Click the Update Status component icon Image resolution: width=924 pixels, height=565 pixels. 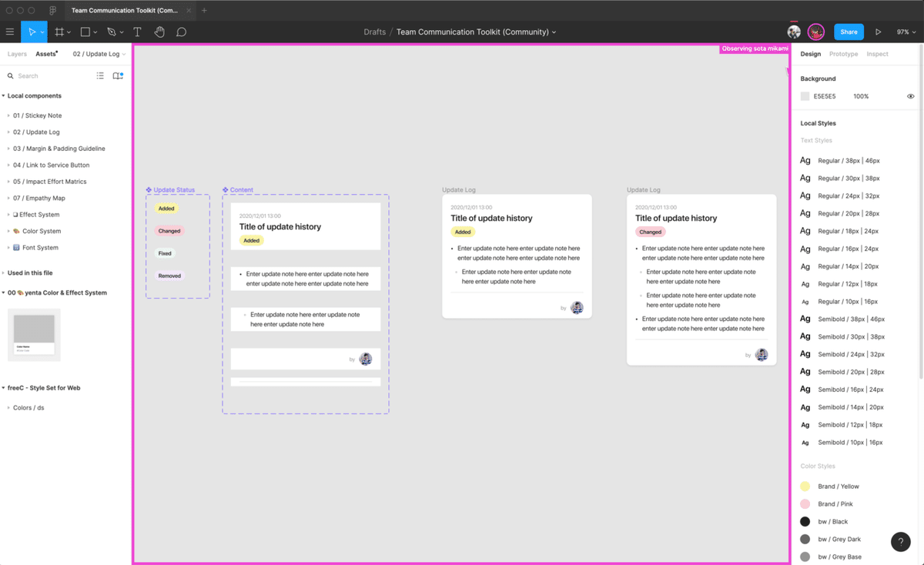[149, 189]
